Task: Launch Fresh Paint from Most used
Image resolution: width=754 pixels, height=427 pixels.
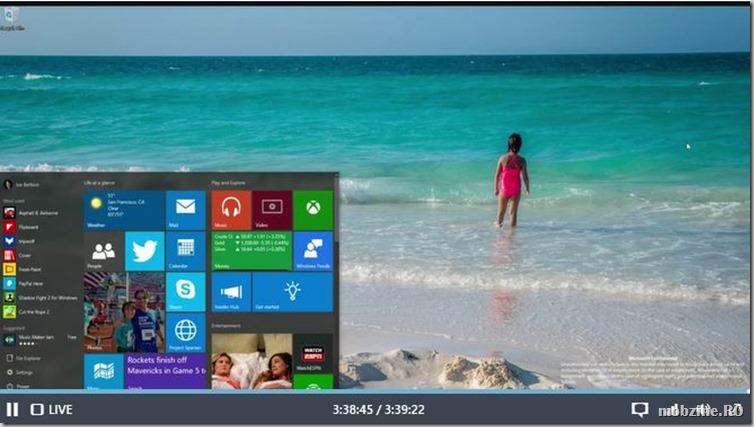Action: [23, 269]
